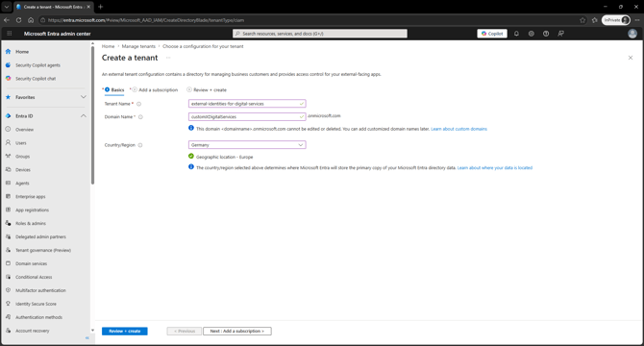Open the Country/Region dropdown
Screen dimensions: 644x346
point(247,145)
